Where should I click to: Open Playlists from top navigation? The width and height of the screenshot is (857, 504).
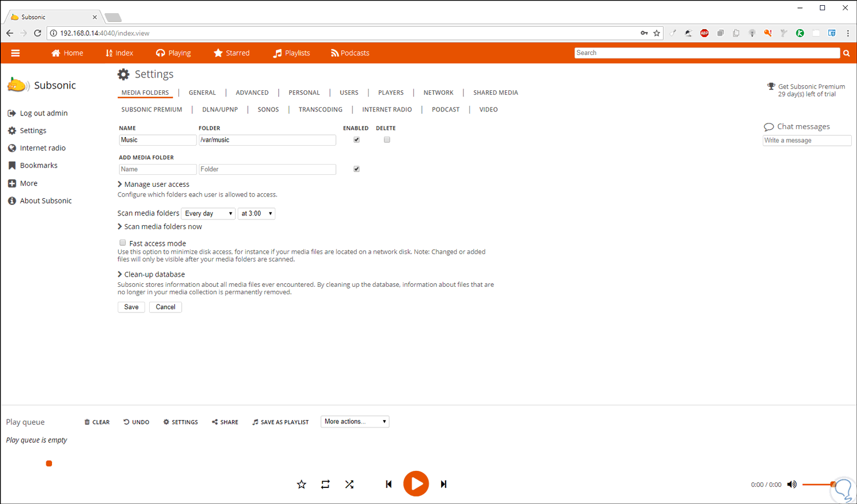291,53
